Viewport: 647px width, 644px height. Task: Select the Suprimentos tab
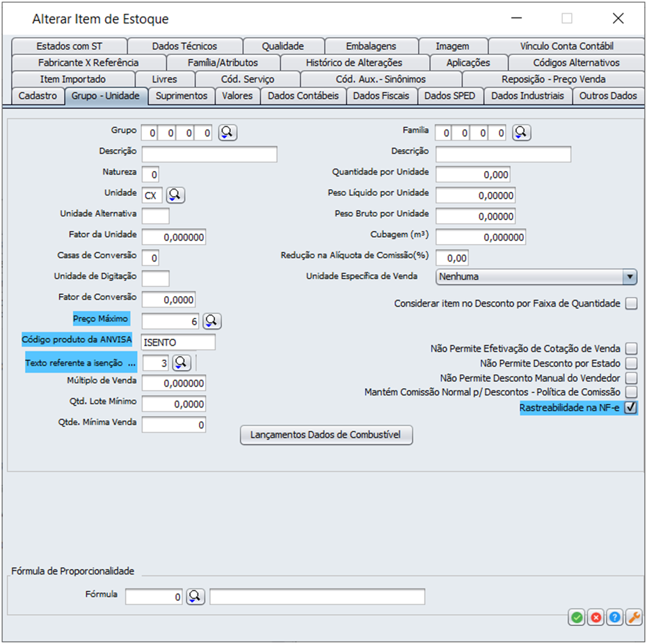[x=182, y=96]
